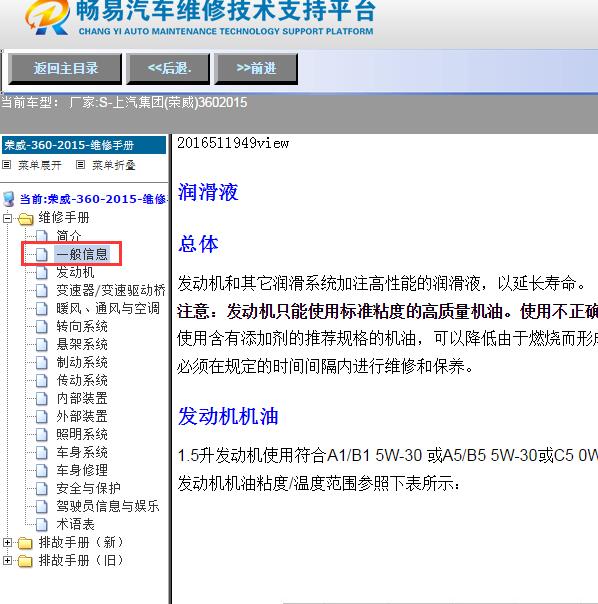This screenshot has width=598, height=604.
Task: Collapse the 维修手册 tree node
Action: pos(7,218)
